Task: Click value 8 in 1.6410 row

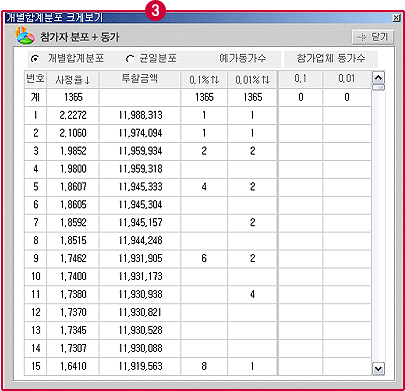Action: 204,367
